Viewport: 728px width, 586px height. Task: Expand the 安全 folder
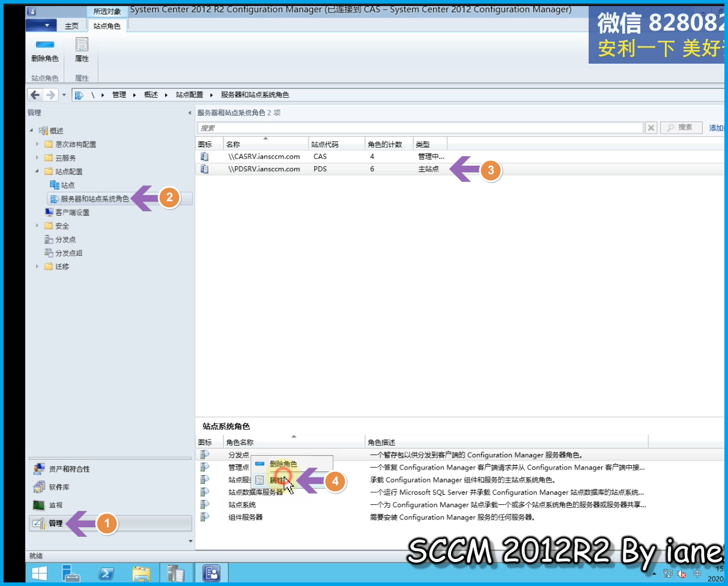(38, 226)
